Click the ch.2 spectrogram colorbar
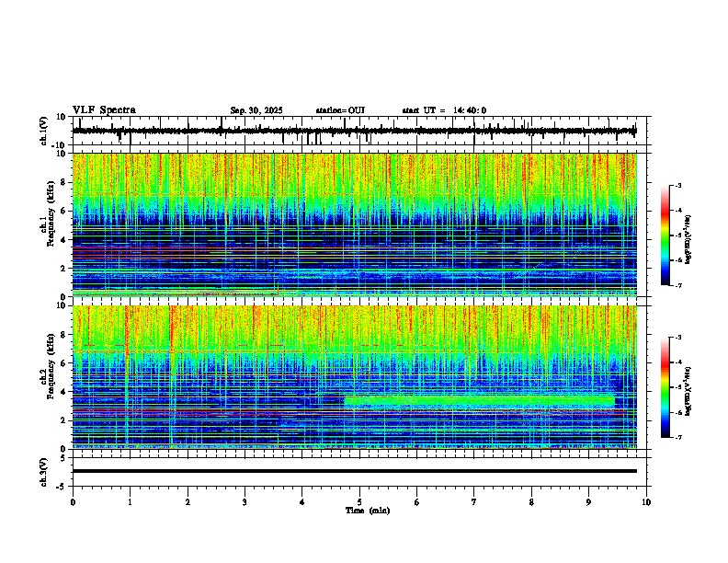Image resolution: width=728 pixels, height=563 pixels. click(x=665, y=387)
